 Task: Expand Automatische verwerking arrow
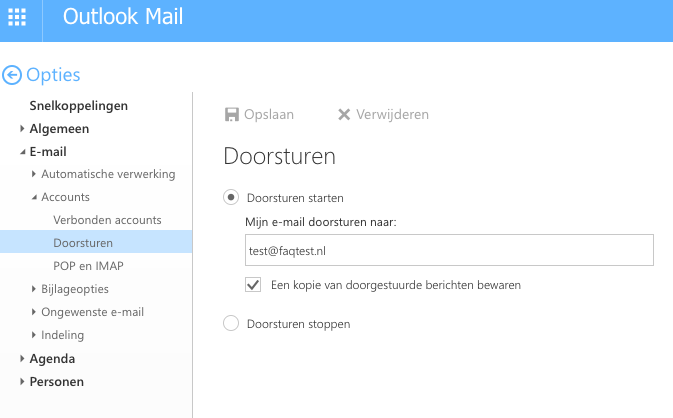click(x=34, y=174)
